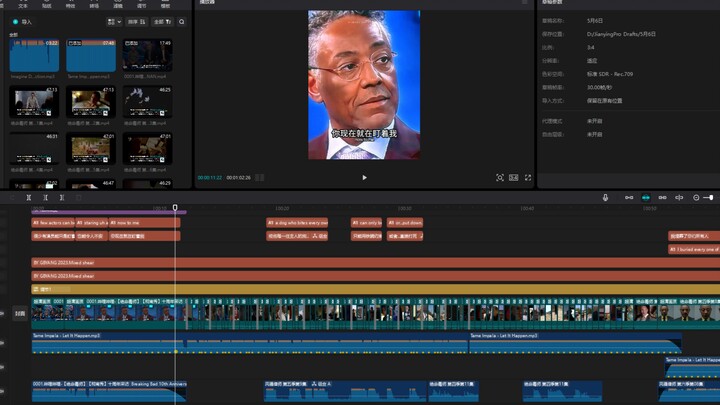This screenshot has height=405, width=720.
Task: Select the yellow 调节1 adjustment clip
Action: pos(376,289)
